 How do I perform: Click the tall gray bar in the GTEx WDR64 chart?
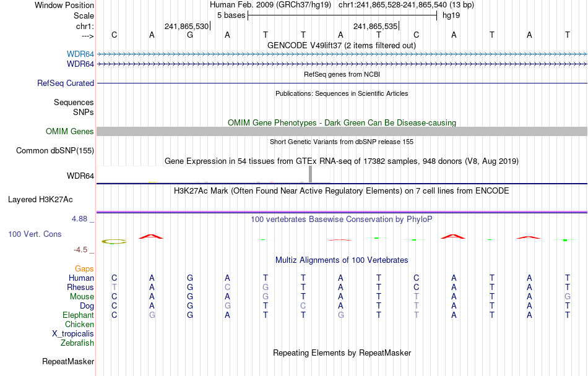click(x=310, y=174)
